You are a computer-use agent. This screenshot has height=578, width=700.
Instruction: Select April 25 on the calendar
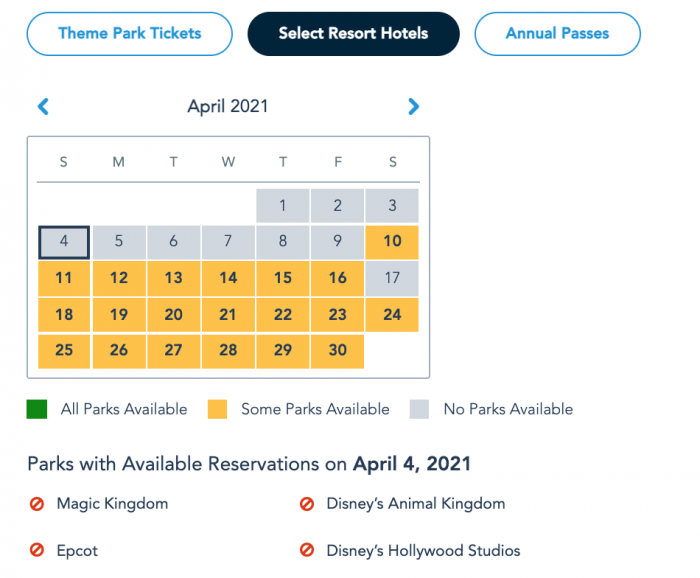click(64, 351)
